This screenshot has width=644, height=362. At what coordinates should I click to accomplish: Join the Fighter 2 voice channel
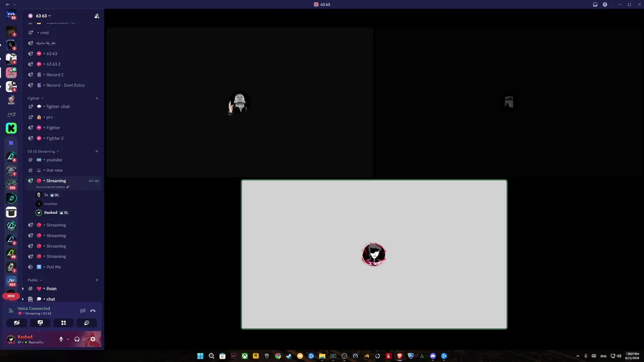coord(63,138)
